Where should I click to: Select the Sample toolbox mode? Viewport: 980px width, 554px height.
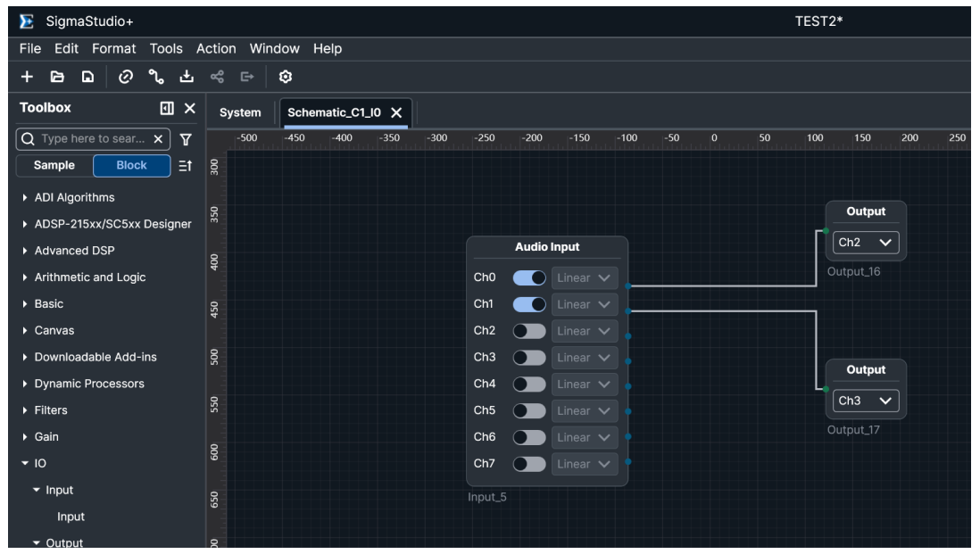[54, 166]
